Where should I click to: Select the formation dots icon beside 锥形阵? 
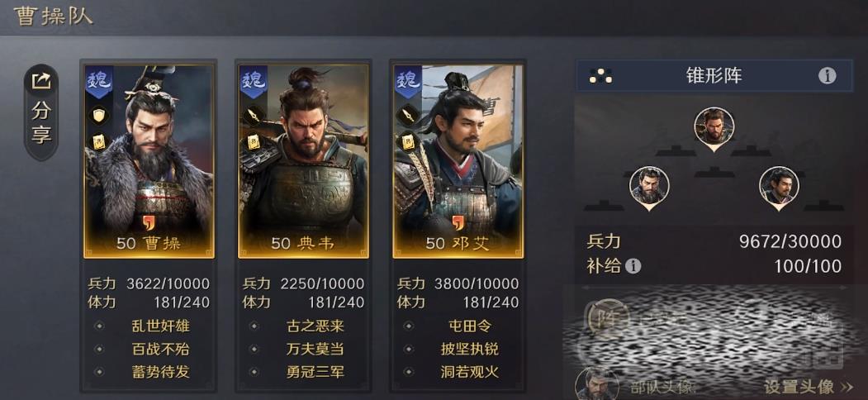(600, 76)
